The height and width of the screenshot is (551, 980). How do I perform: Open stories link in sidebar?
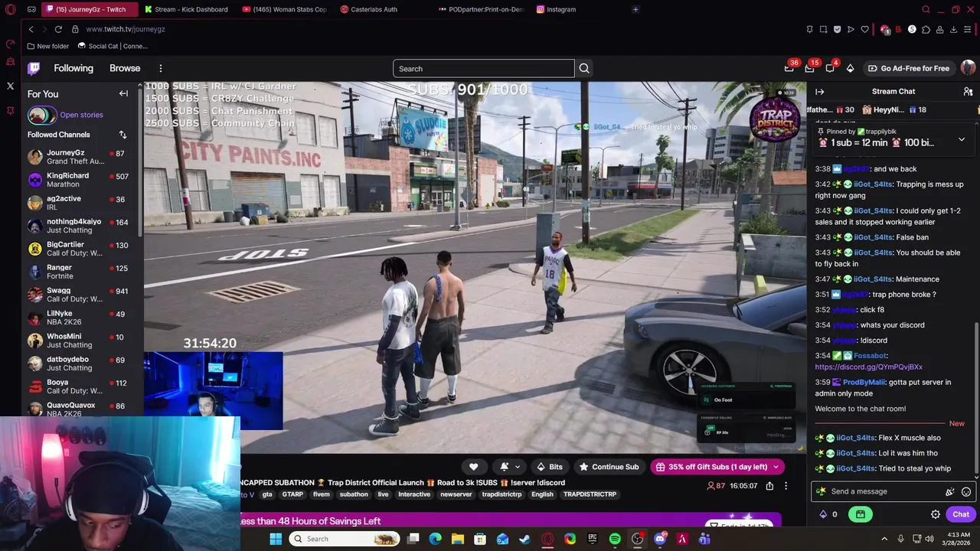pyautogui.click(x=81, y=115)
